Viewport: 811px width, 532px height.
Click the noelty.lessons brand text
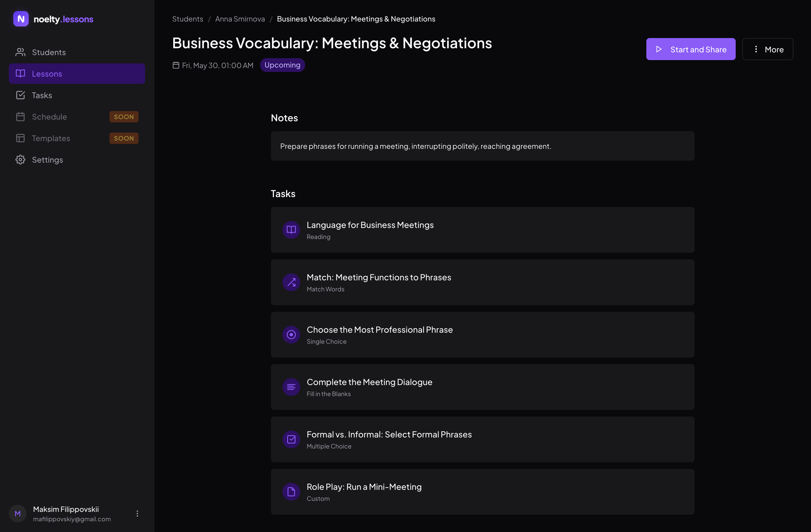point(63,19)
